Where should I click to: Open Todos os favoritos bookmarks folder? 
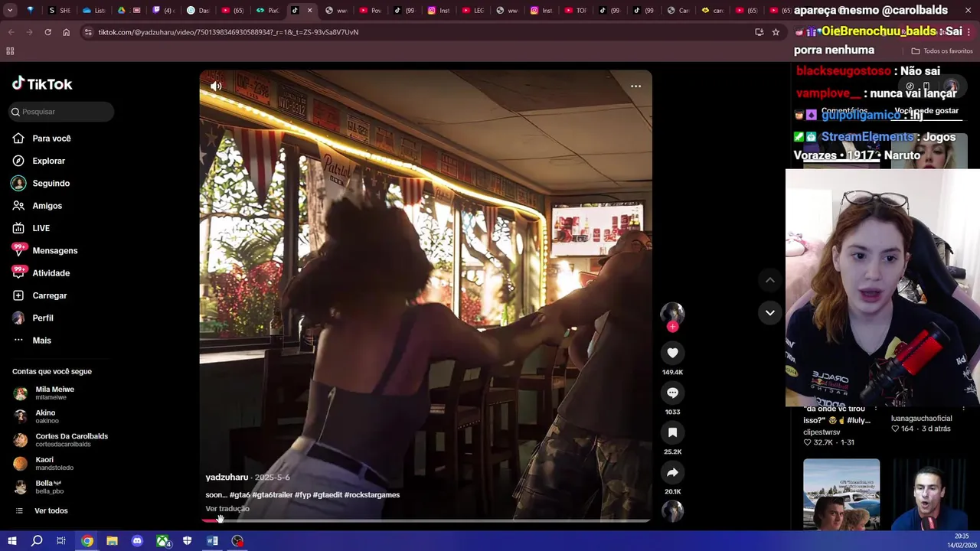[942, 51]
